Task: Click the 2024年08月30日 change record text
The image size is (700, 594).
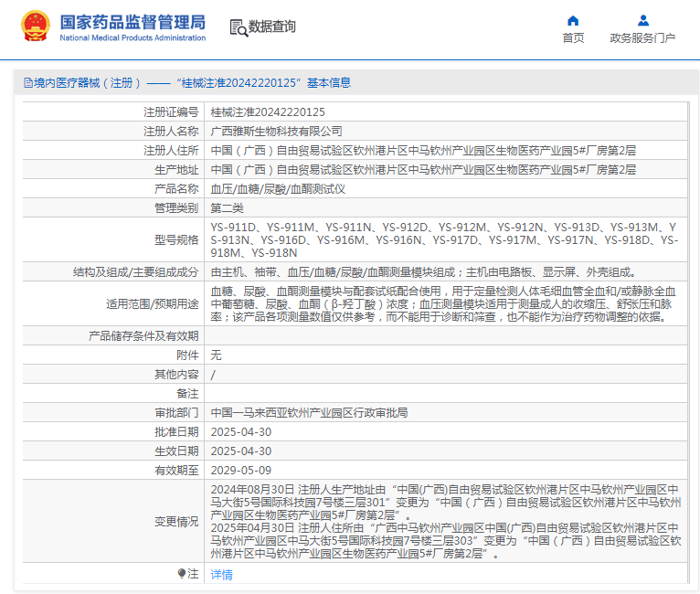Action: pos(446,503)
